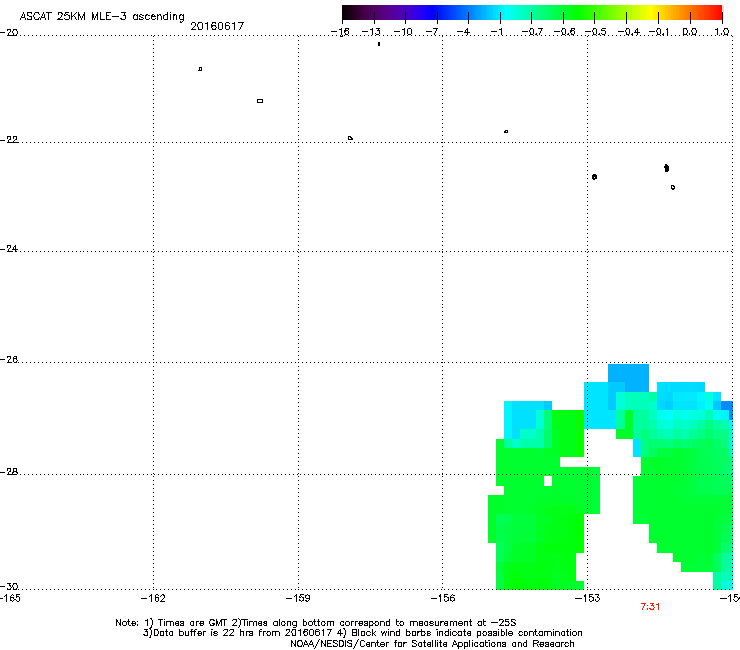740x650 pixels.
Task: Click the -0.5 color bar tick label
Action: (x=596, y=32)
